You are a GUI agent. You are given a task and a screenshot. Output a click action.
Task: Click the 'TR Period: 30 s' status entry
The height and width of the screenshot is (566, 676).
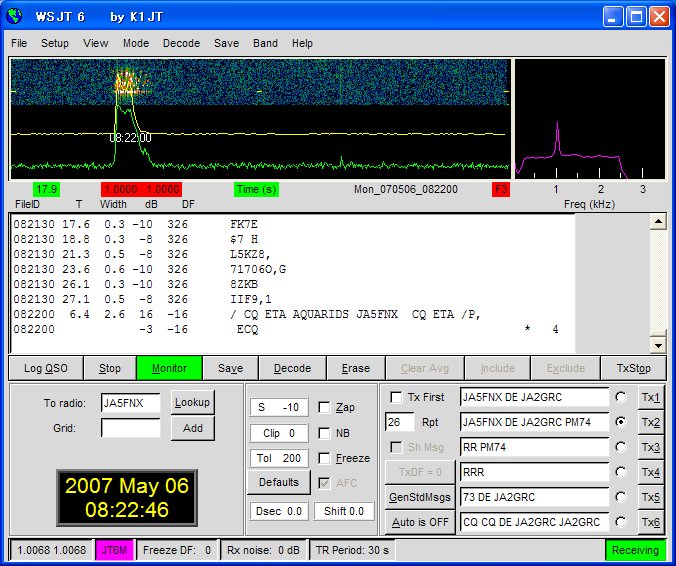tap(352, 550)
